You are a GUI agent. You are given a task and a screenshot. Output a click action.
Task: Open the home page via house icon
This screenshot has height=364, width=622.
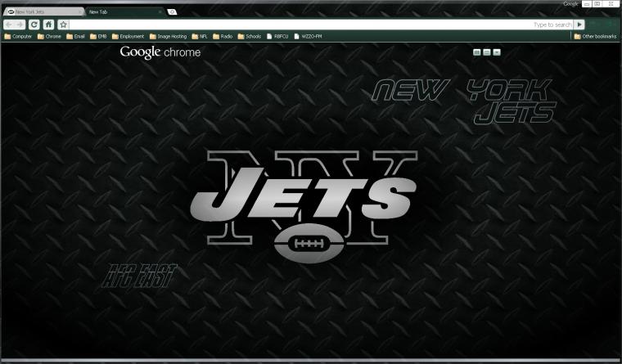click(48, 25)
